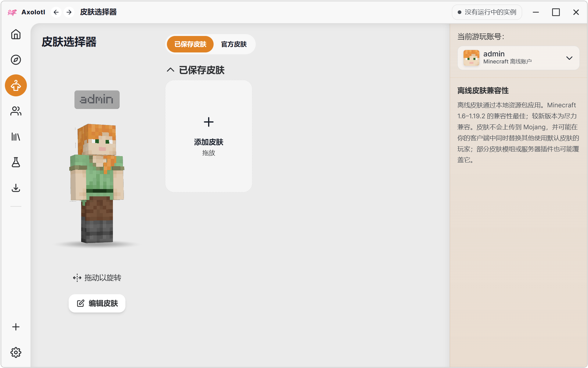This screenshot has width=588, height=368.
Task: Open the Library sidebar icon
Action: 16,137
